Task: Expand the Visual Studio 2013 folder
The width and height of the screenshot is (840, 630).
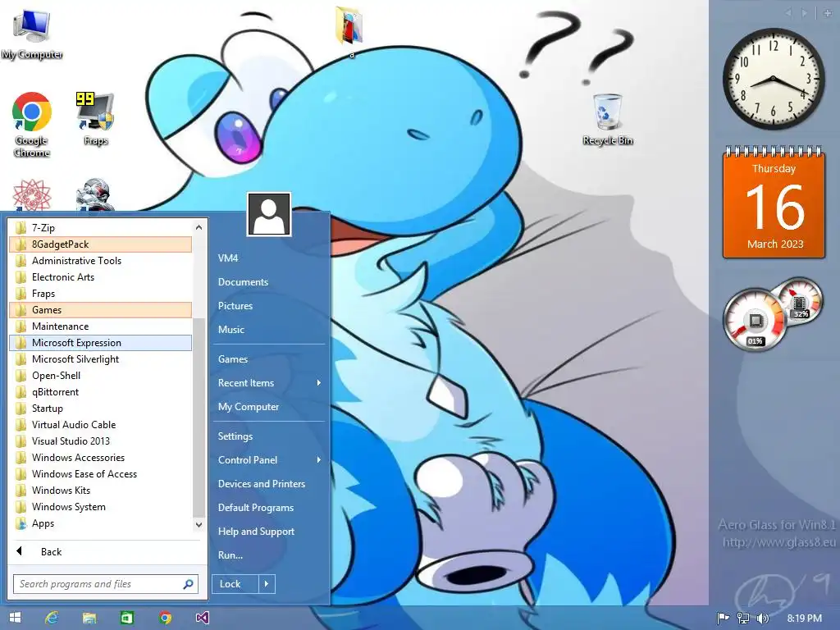Action: coord(100,441)
